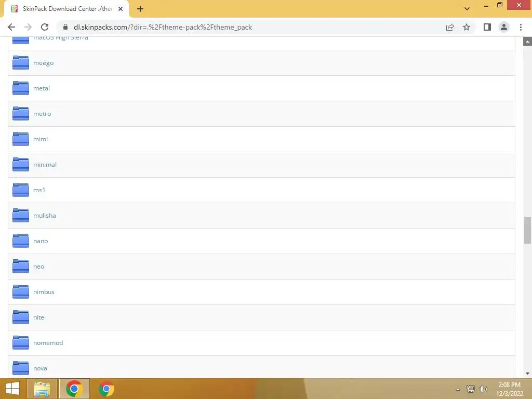Open the tab search dropdown chevron
The image size is (532, 399).
point(467,9)
